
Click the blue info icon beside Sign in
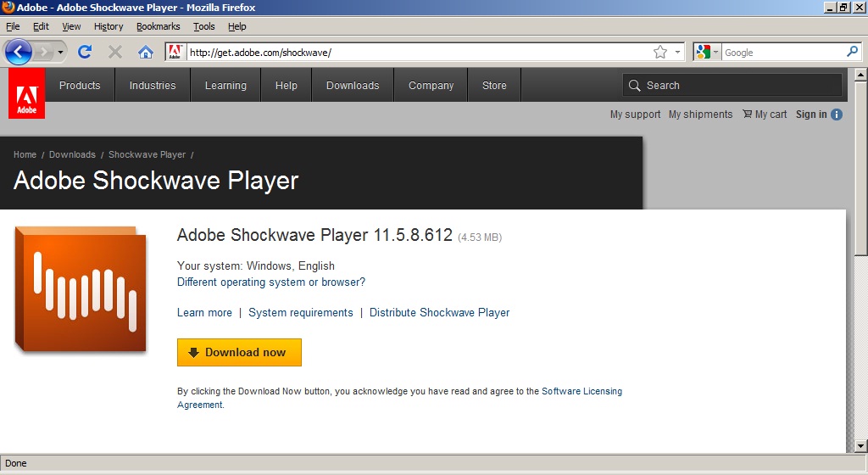tap(837, 114)
